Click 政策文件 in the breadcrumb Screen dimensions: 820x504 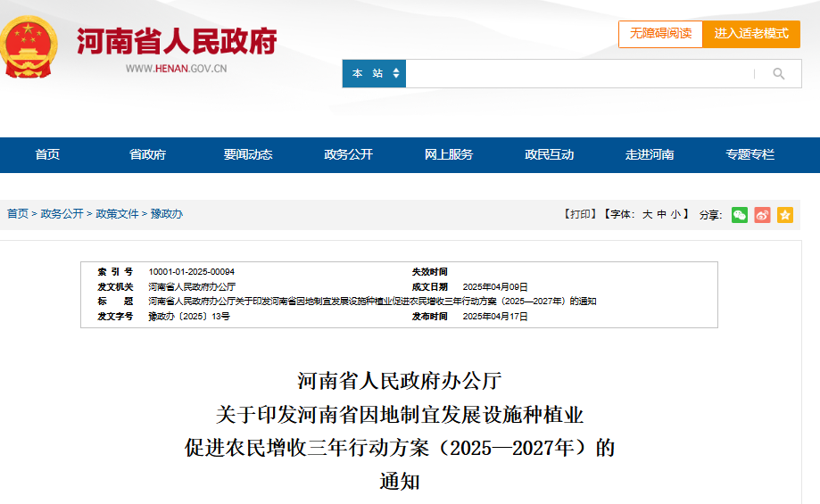coord(118,214)
